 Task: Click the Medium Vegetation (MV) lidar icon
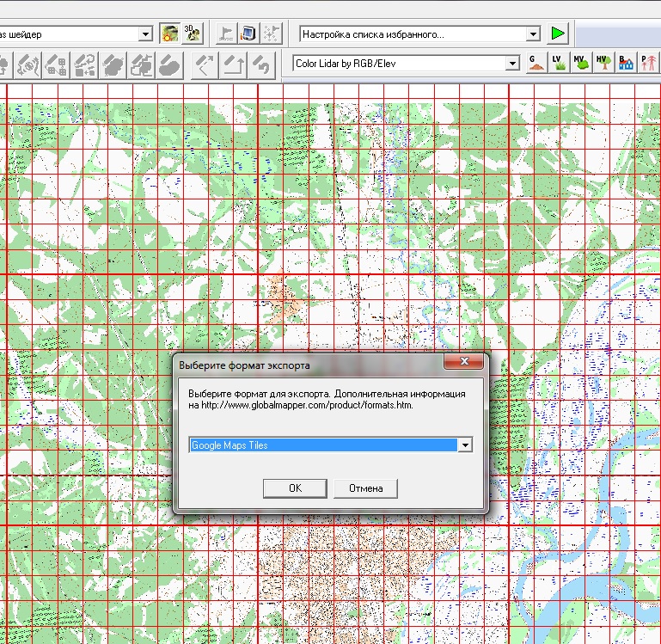580,64
